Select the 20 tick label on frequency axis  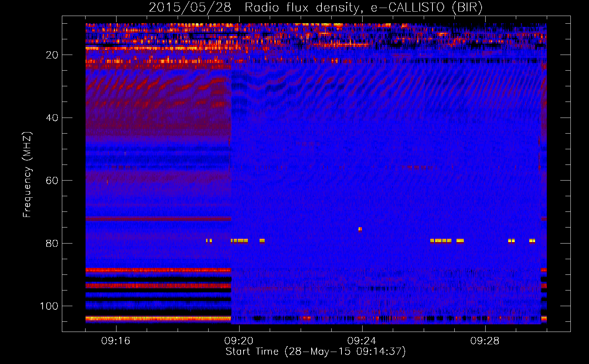click(x=52, y=55)
